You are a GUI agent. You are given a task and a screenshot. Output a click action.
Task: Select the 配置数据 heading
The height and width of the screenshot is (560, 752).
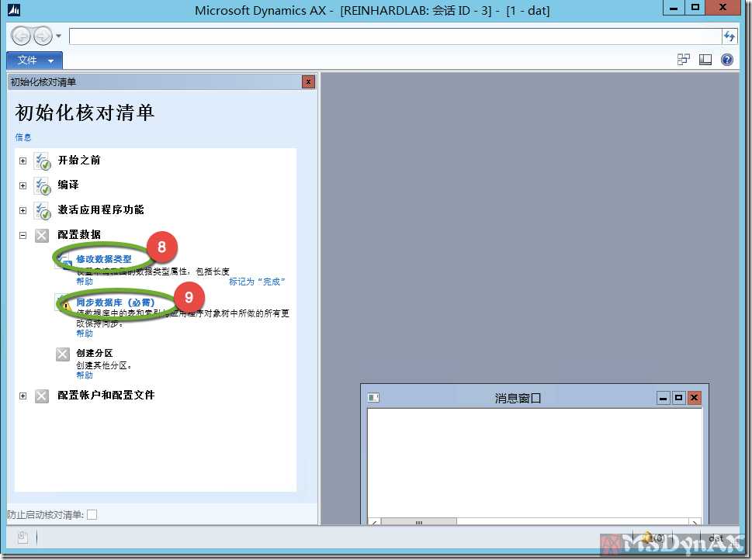79,235
